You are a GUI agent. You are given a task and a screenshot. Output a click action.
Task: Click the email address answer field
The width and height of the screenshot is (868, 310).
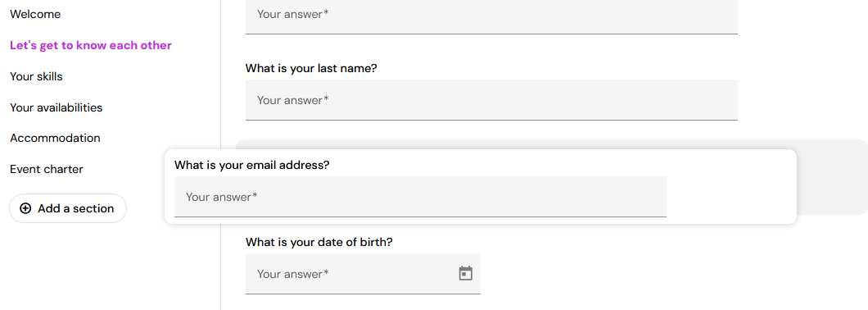(420, 196)
